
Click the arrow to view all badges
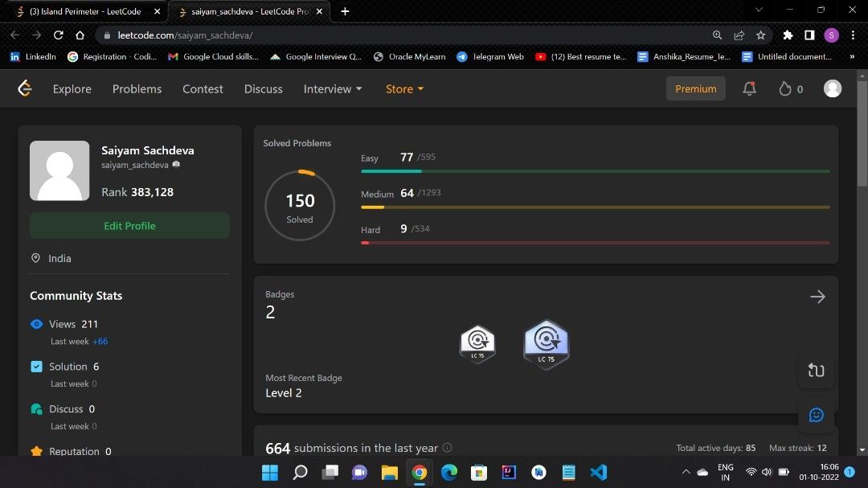click(817, 297)
